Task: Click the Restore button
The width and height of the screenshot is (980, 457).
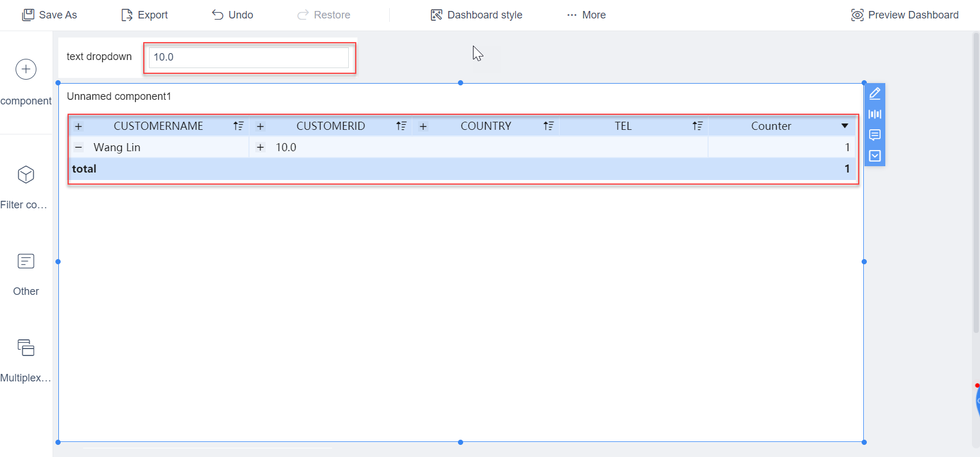Action: pyautogui.click(x=323, y=15)
